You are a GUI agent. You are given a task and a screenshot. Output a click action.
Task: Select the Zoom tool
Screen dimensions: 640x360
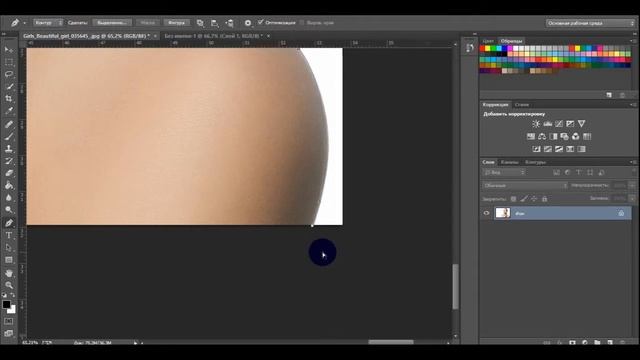click(9, 285)
